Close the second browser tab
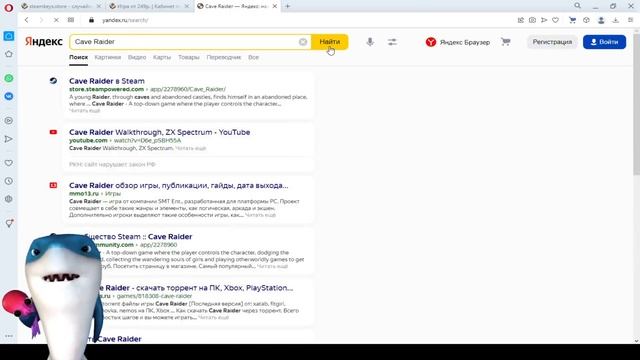Image resolution: width=640 pixels, height=360 pixels. (x=187, y=6)
